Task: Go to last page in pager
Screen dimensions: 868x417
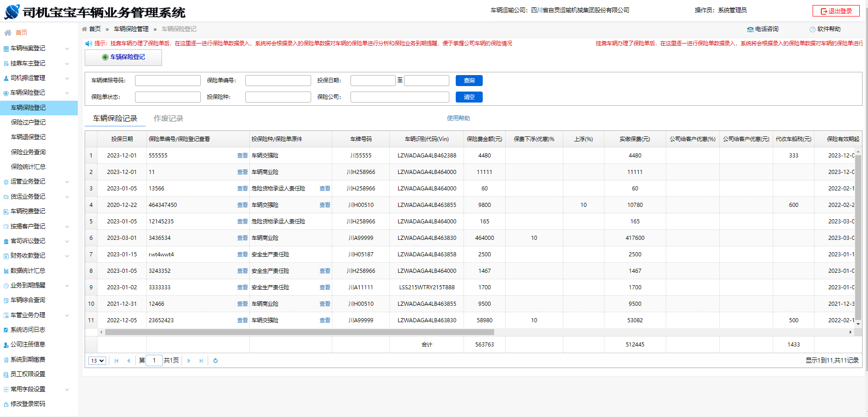Action: pyautogui.click(x=201, y=361)
